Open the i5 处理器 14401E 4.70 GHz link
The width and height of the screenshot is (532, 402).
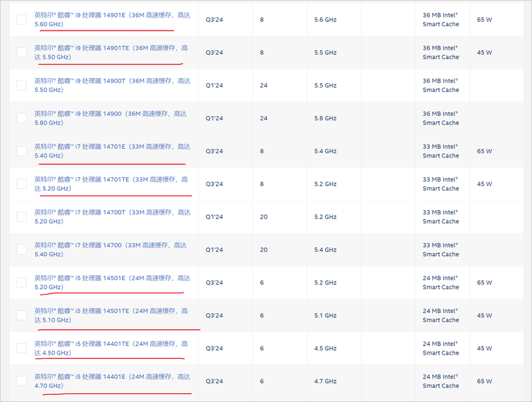pyautogui.click(x=112, y=381)
